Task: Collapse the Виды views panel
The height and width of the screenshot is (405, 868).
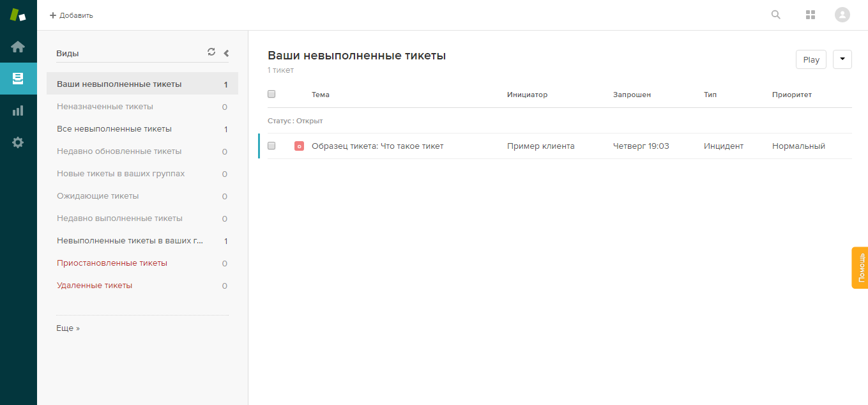Action: pos(226,54)
